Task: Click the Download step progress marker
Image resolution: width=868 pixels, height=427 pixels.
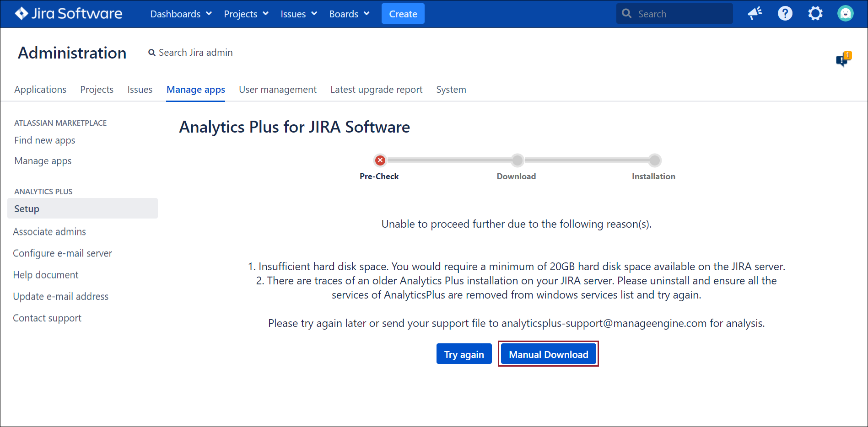Action: pyautogui.click(x=517, y=160)
